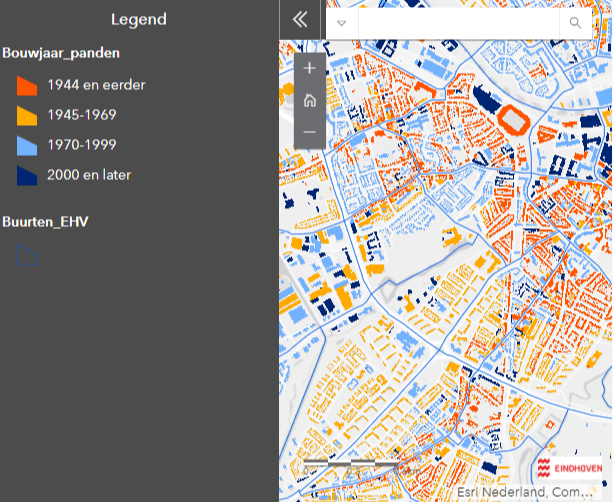This screenshot has height=502, width=613.
Task: Collapse the Legend side panel
Action: [x=300, y=20]
